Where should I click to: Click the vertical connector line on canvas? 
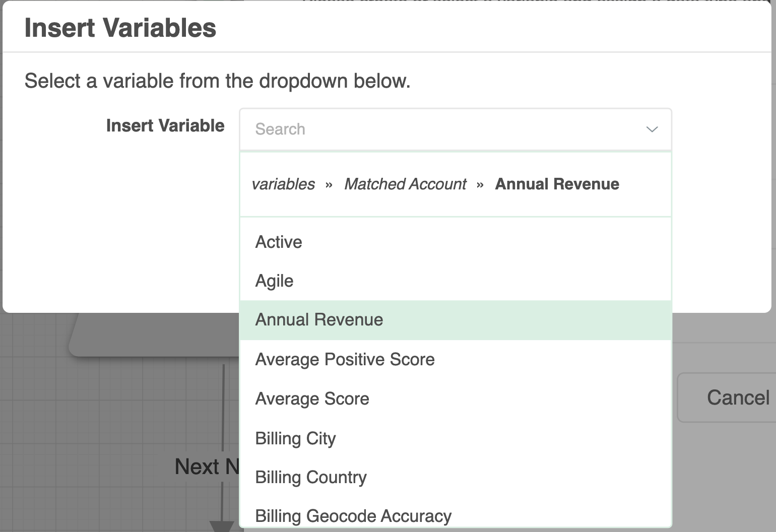223,403
